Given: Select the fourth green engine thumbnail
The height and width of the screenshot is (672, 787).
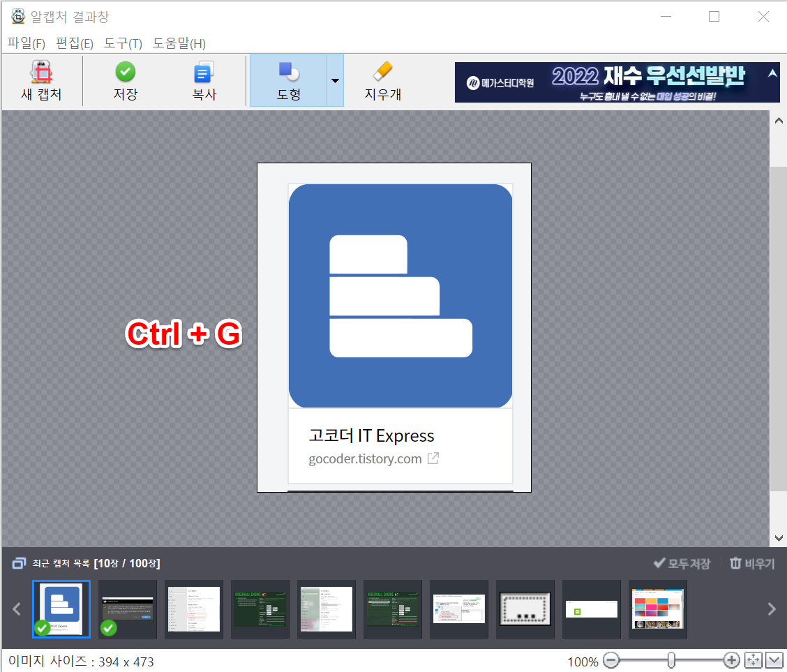Looking at the screenshot, I should 260,609.
